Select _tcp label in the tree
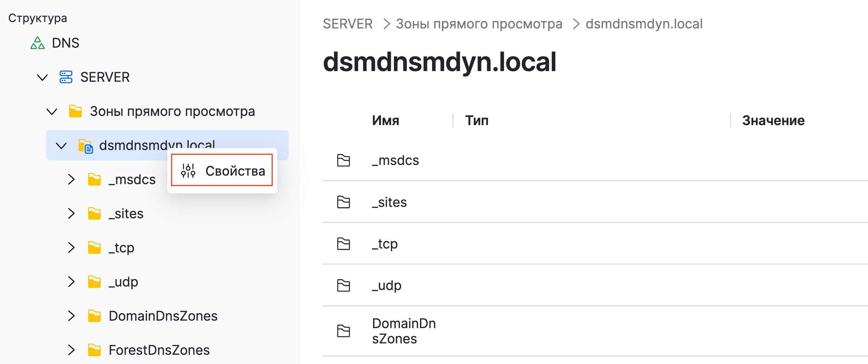The height and width of the screenshot is (364, 868). click(x=122, y=248)
